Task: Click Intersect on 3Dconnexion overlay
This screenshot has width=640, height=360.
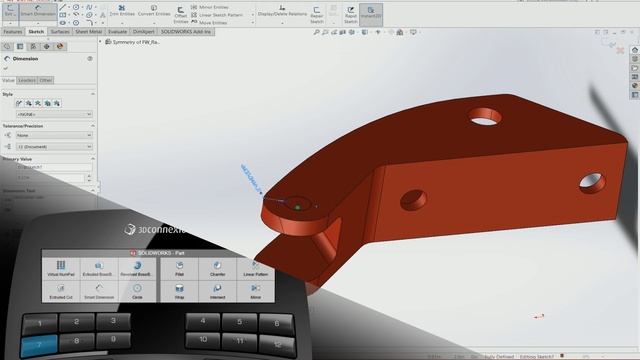Action: point(218,291)
